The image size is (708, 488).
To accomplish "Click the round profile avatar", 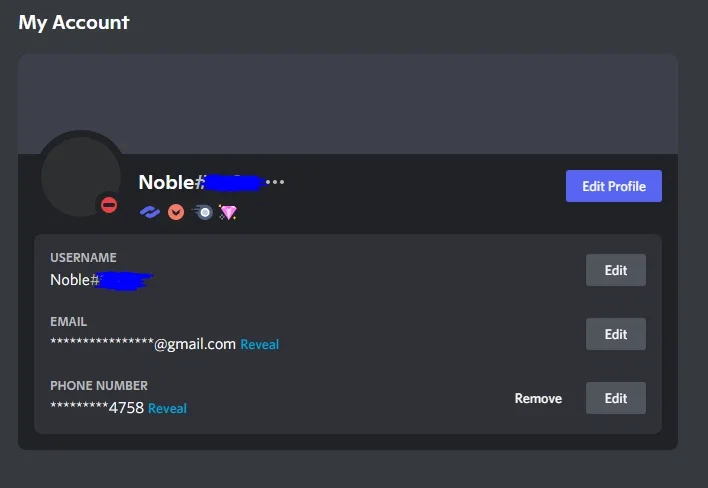I will point(81,177).
